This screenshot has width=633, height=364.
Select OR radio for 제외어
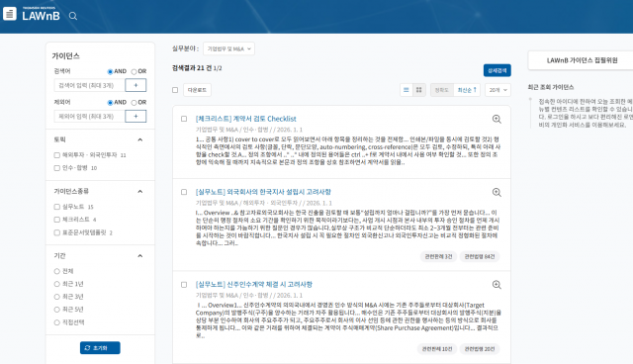(x=134, y=103)
